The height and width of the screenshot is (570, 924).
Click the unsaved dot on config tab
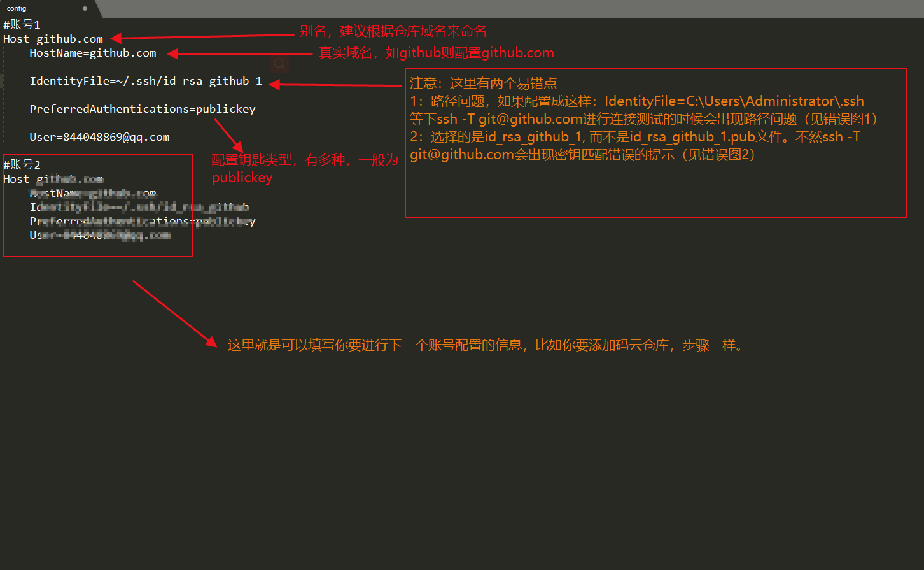pyautogui.click(x=85, y=9)
